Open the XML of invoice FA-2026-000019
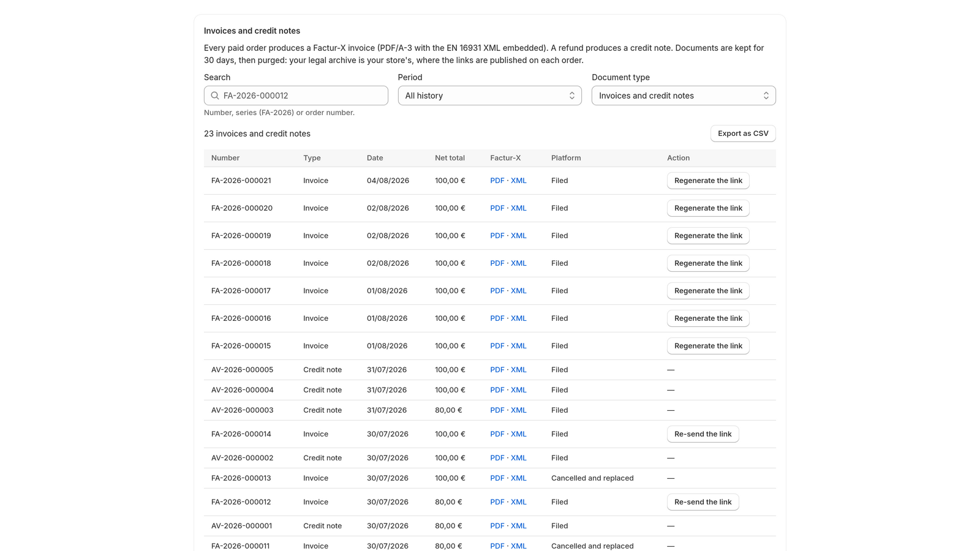Screen dimensions: 980x551 [518, 236]
